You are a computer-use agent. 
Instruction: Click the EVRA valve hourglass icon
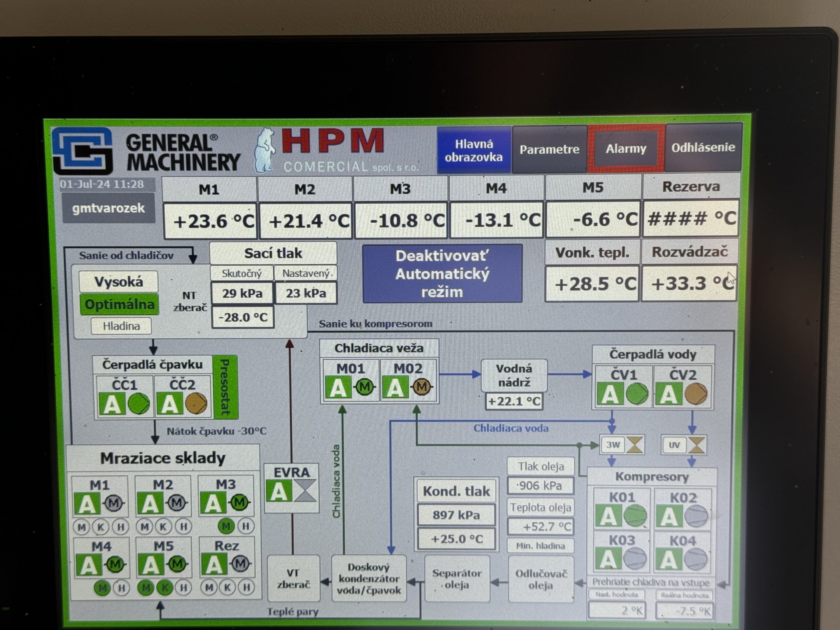[x=305, y=490]
